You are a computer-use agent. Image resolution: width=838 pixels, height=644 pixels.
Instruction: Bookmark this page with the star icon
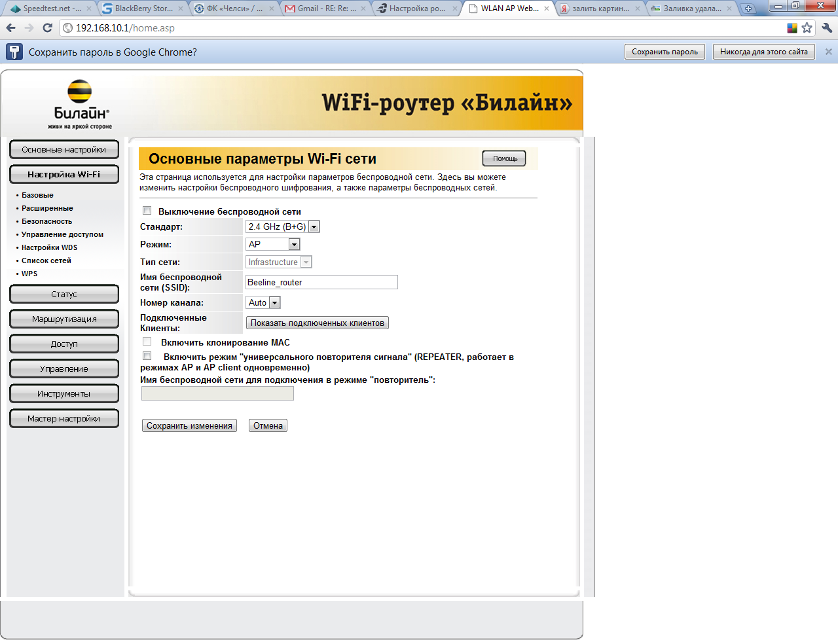[x=807, y=28]
